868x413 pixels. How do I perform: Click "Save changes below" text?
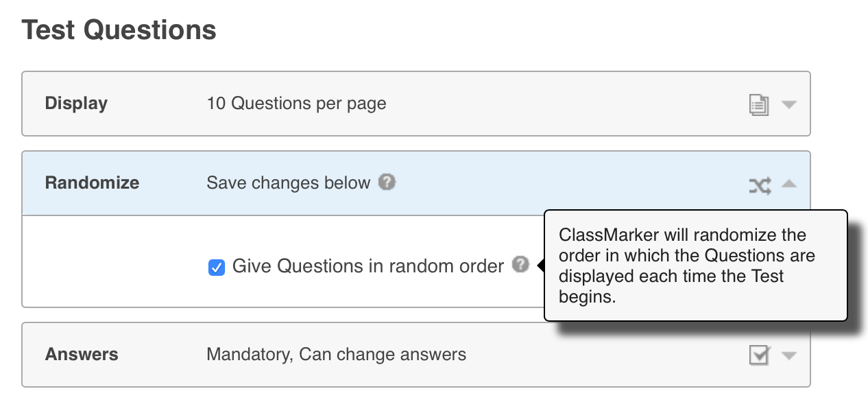288,183
